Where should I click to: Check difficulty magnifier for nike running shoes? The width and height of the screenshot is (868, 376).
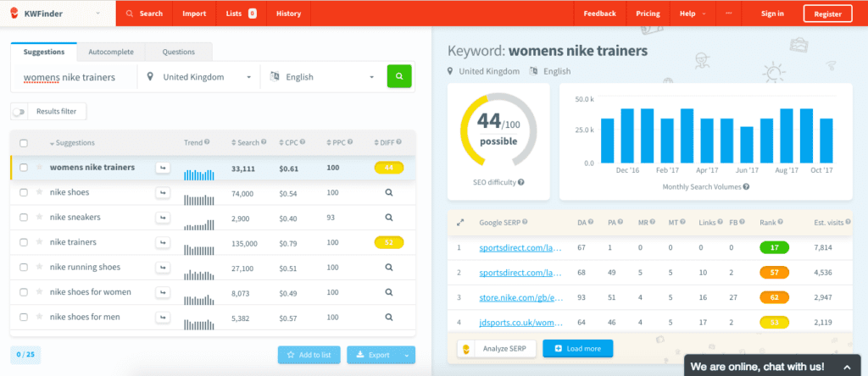(x=388, y=267)
